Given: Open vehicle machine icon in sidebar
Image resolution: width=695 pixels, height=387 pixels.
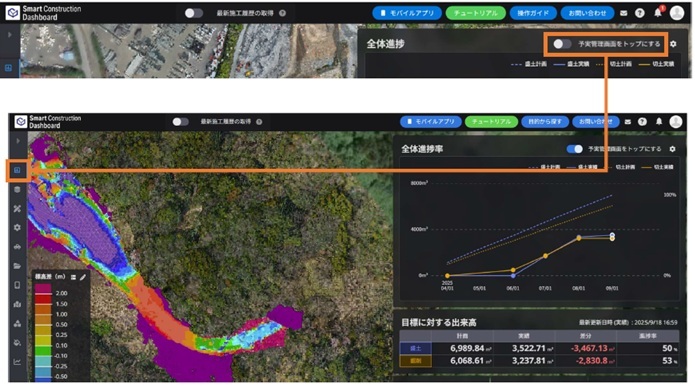Looking at the screenshot, I should click(17, 246).
